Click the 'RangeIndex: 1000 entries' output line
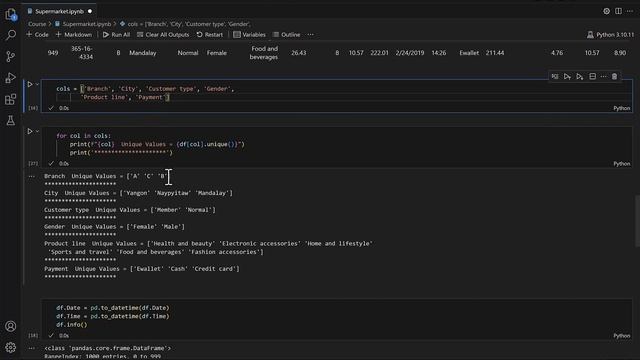The image size is (640, 360). pos(102,356)
